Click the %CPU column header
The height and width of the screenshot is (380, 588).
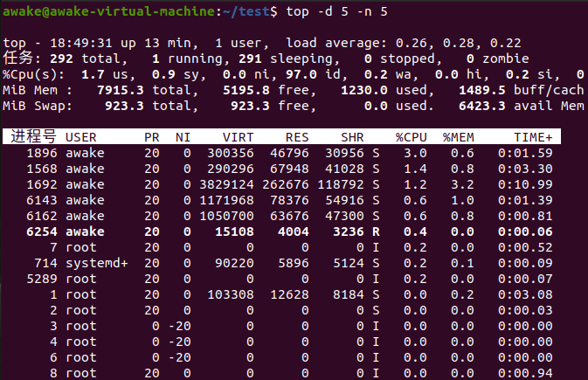pyautogui.click(x=412, y=137)
